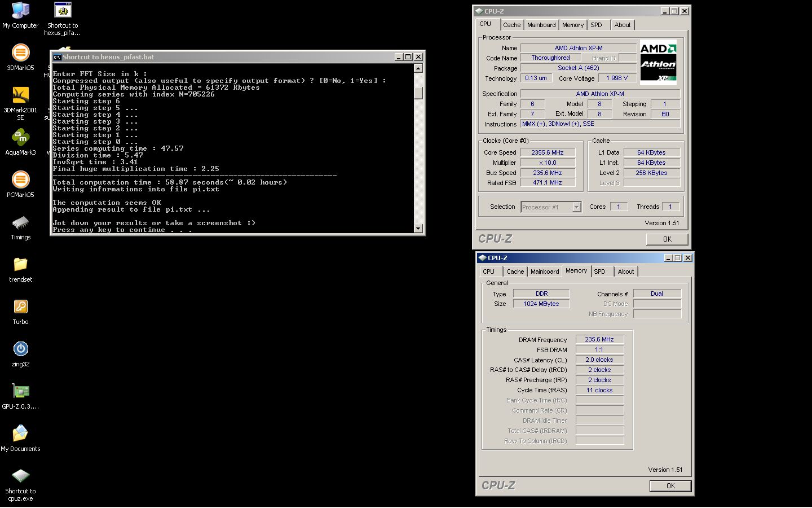Open SPD tab in upper CPU-Z window

pyautogui.click(x=597, y=25)
